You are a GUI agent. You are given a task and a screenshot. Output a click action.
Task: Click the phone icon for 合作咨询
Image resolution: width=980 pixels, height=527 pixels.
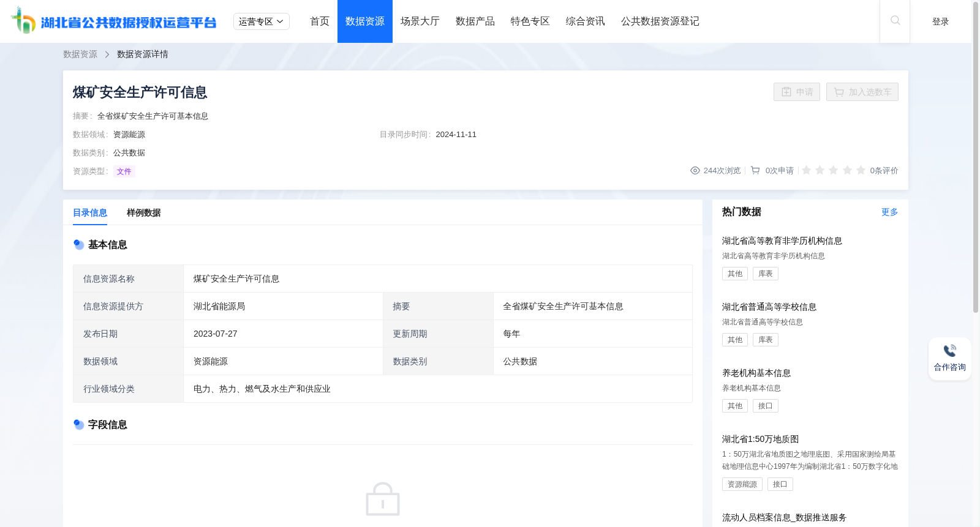click(950, 351)
